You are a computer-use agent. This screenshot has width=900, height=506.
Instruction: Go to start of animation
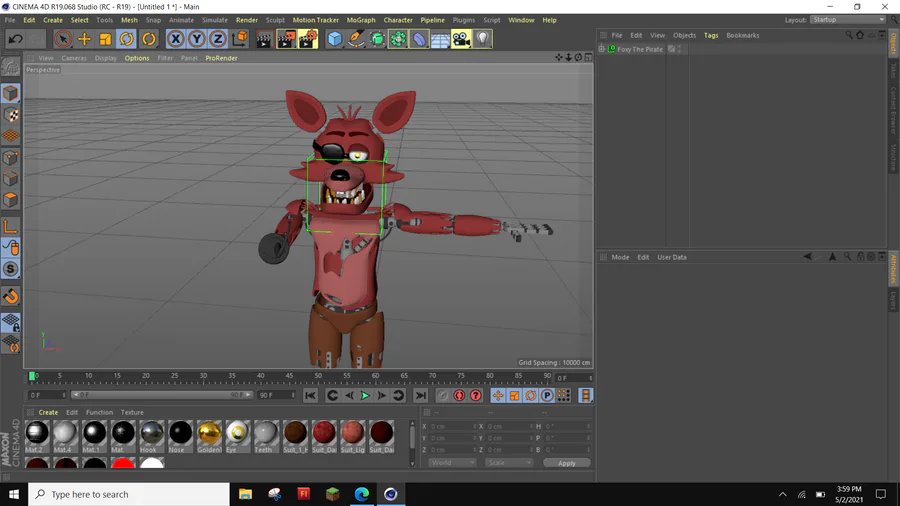click(x=311, y=395)
